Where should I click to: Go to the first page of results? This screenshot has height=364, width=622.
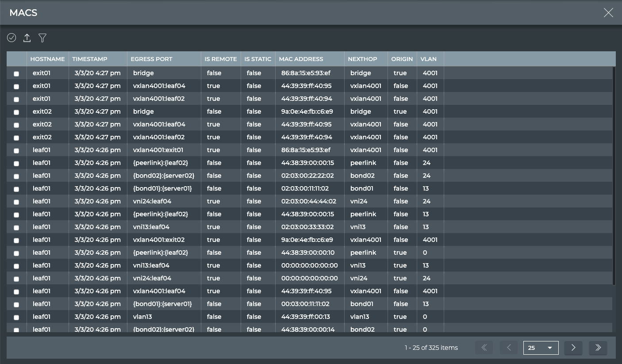(x=484, y=348)
